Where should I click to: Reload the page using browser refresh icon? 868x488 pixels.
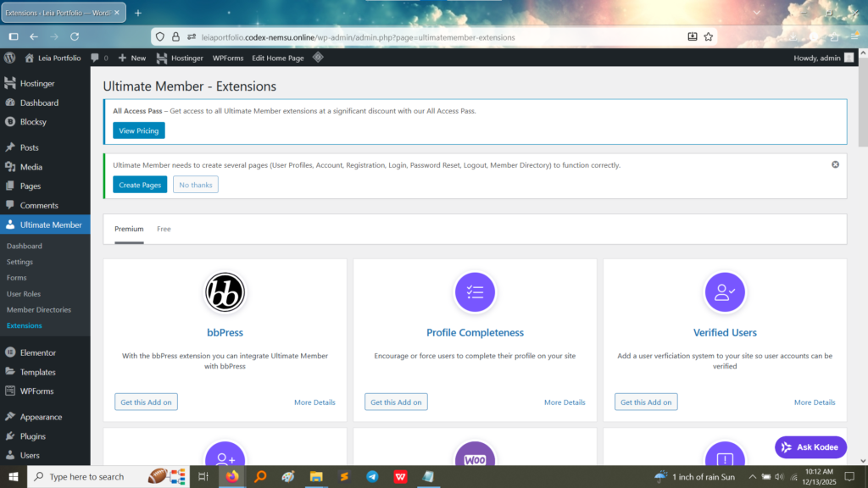(75, 36)
